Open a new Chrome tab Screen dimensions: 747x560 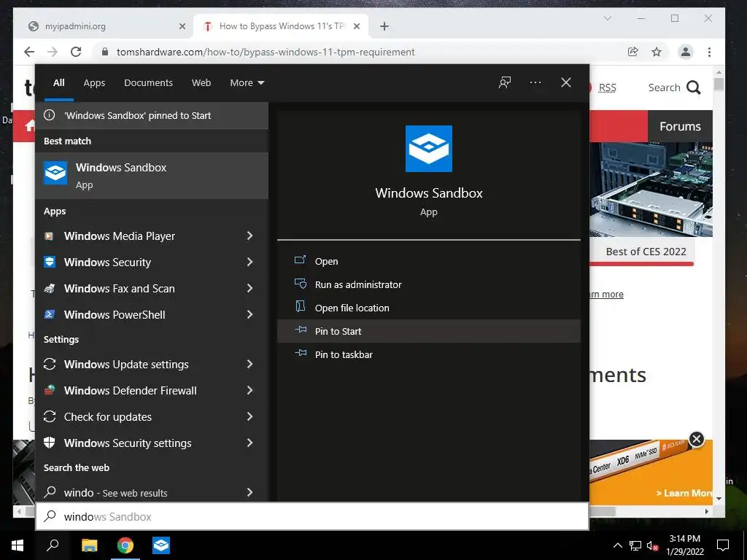(384, 26)
